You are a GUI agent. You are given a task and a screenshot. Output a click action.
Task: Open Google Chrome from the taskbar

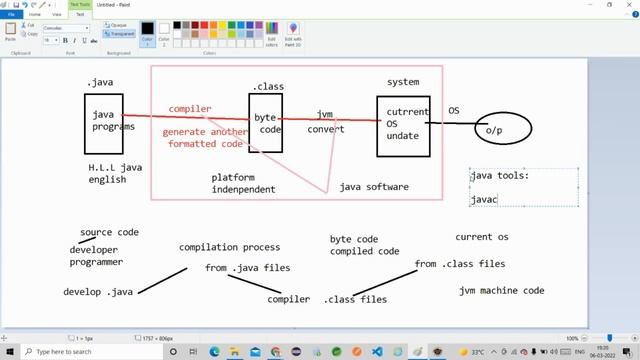tap(276, 351)
